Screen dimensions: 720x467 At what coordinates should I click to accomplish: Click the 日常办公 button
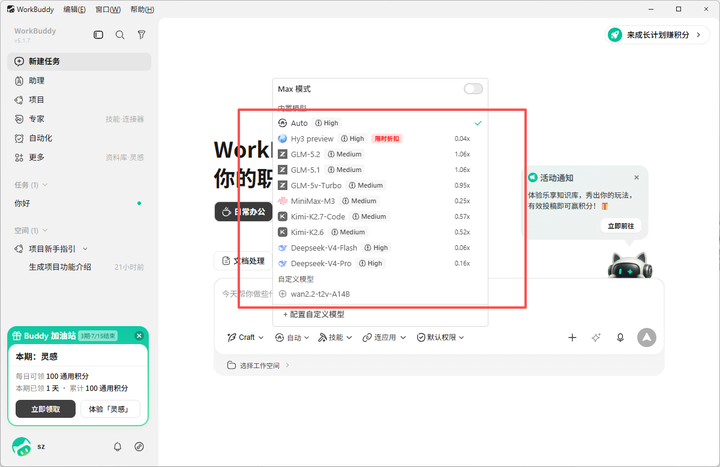click(243, 212)
